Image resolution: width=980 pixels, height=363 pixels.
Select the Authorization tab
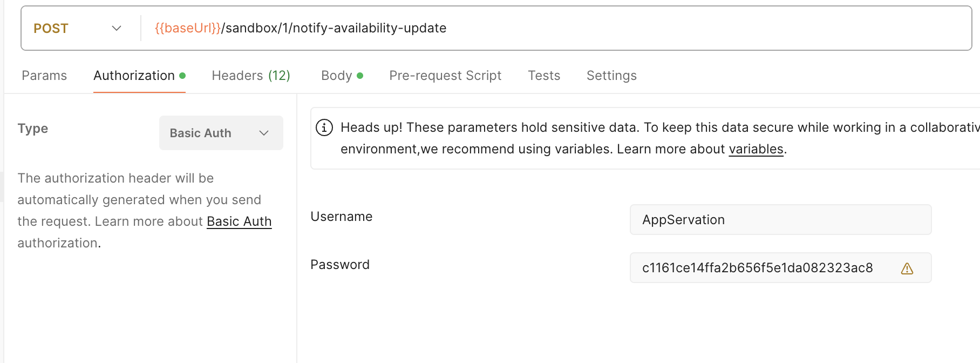134,76
